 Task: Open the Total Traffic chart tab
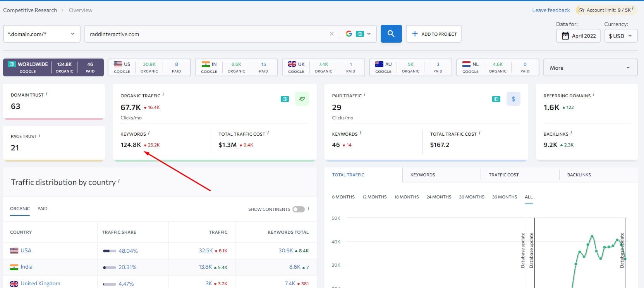pyautogui.click(x=363, y=175)
